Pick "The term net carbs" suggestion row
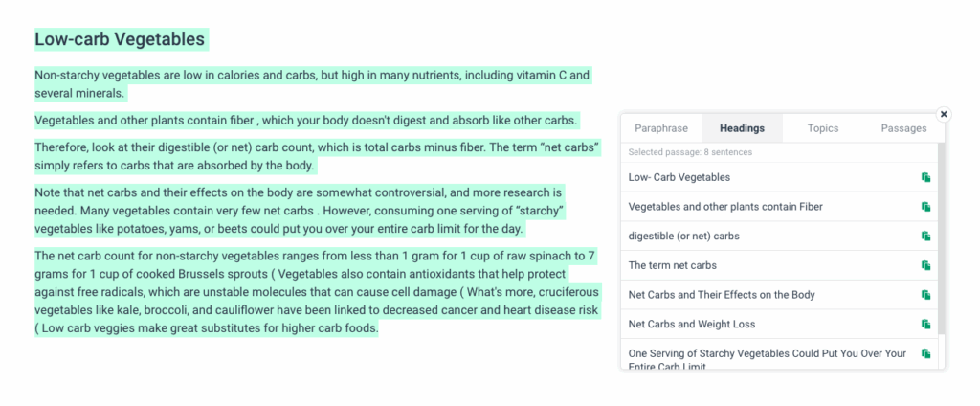The width and height of the screenshot is (980, 406). pos(779,266)
